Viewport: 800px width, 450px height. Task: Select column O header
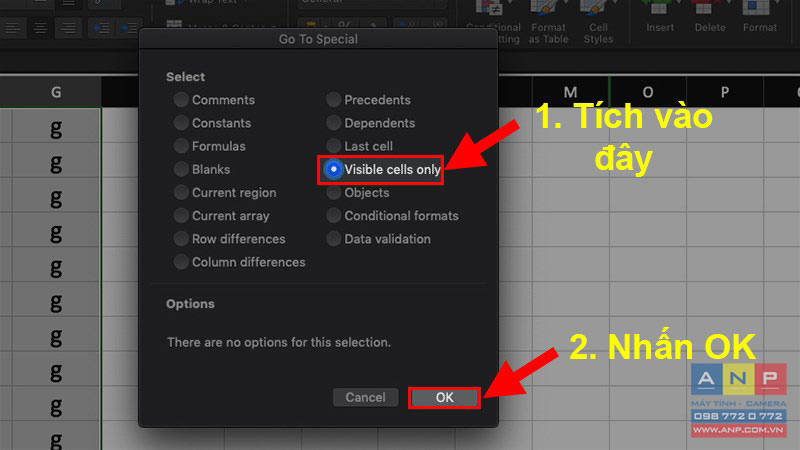(x=648, y=92)
